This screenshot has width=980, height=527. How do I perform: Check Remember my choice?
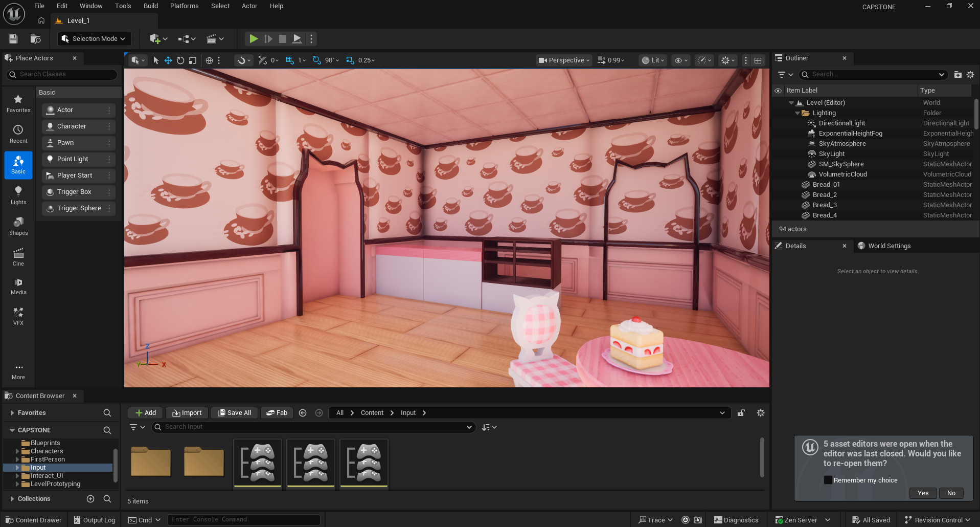coord(828,480)
